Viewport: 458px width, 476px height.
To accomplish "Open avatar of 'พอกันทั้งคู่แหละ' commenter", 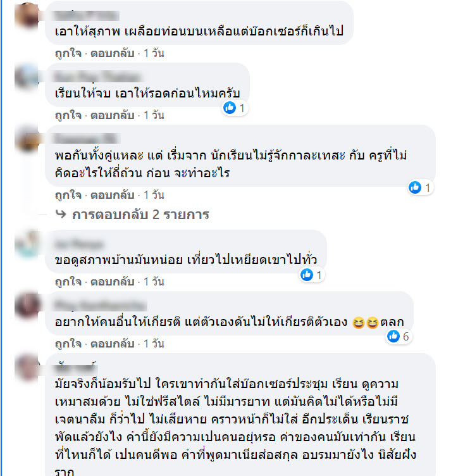I will click(x=27, y=139).
